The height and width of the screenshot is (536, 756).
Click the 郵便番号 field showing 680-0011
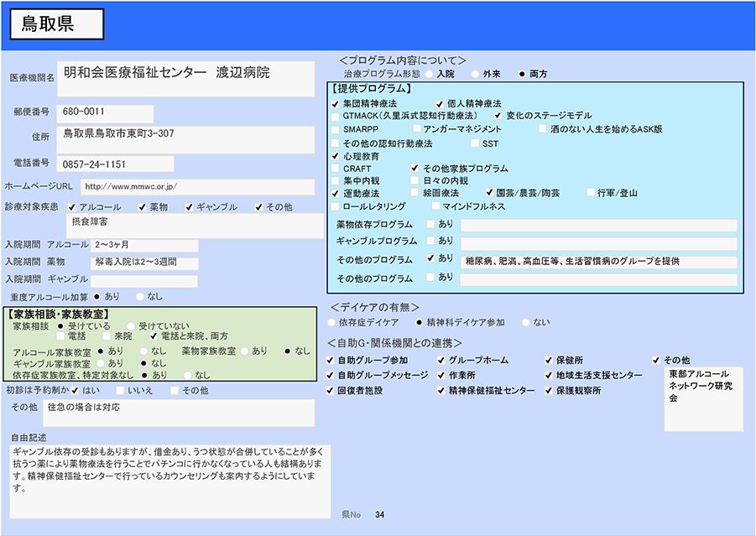(106, 112)
